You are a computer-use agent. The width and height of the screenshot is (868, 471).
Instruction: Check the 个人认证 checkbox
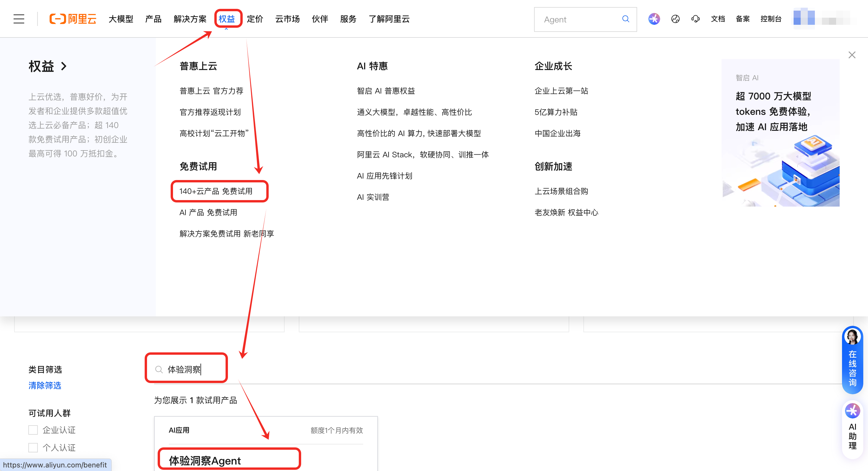click(x=33, y=447)
